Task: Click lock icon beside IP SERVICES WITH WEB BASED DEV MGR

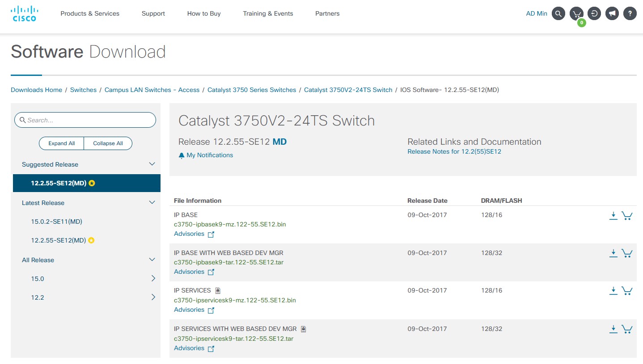Action: [304, 329]
